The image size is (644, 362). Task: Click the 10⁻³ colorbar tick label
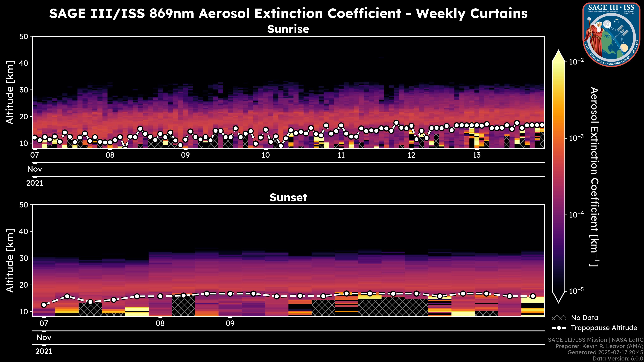click(x=577, y=138)
